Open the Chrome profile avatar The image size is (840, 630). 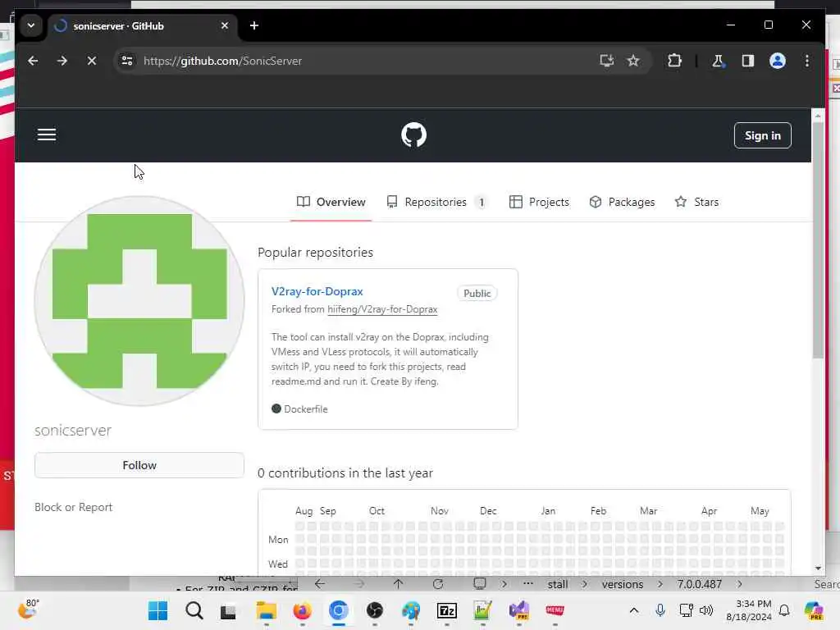coord(778,61)
